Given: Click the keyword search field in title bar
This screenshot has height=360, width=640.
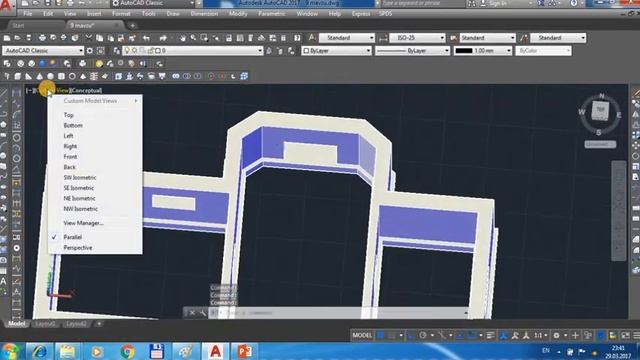Looking at the screenshot, I should point(422,3).
